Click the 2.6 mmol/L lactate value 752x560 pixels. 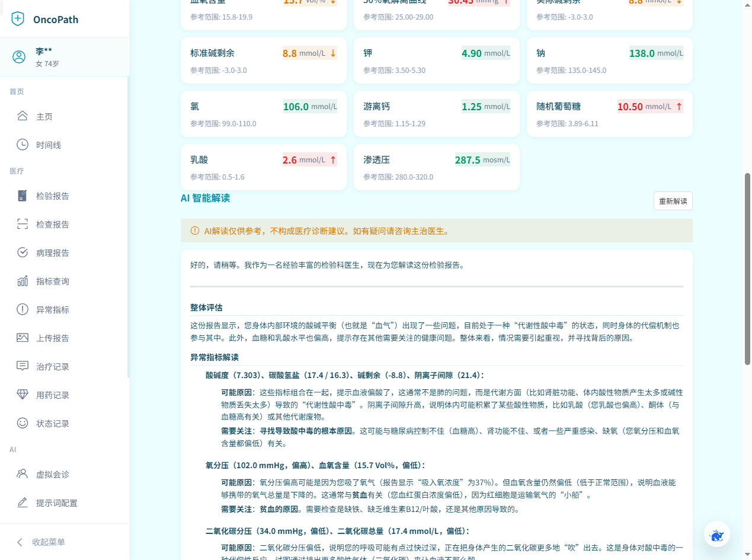tap(309, 160)
